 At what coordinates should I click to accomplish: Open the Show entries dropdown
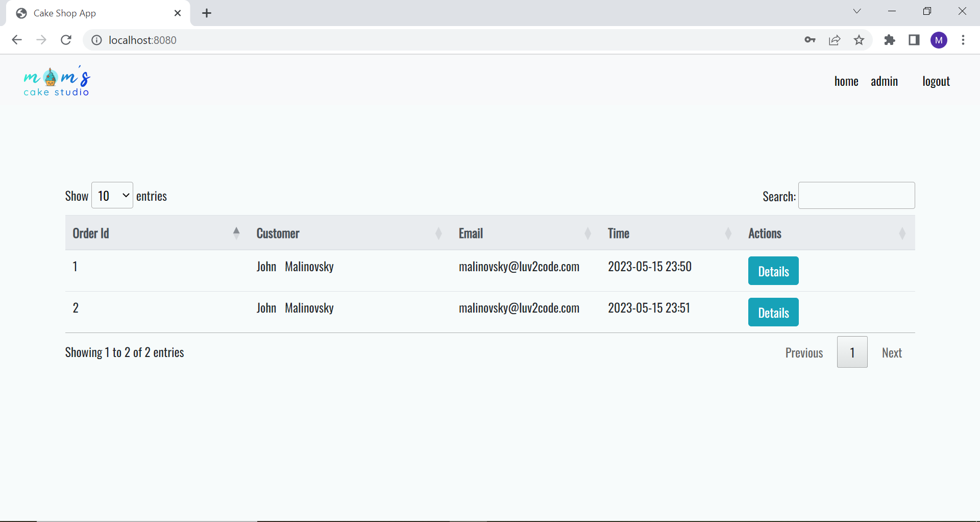pos(111,195)
